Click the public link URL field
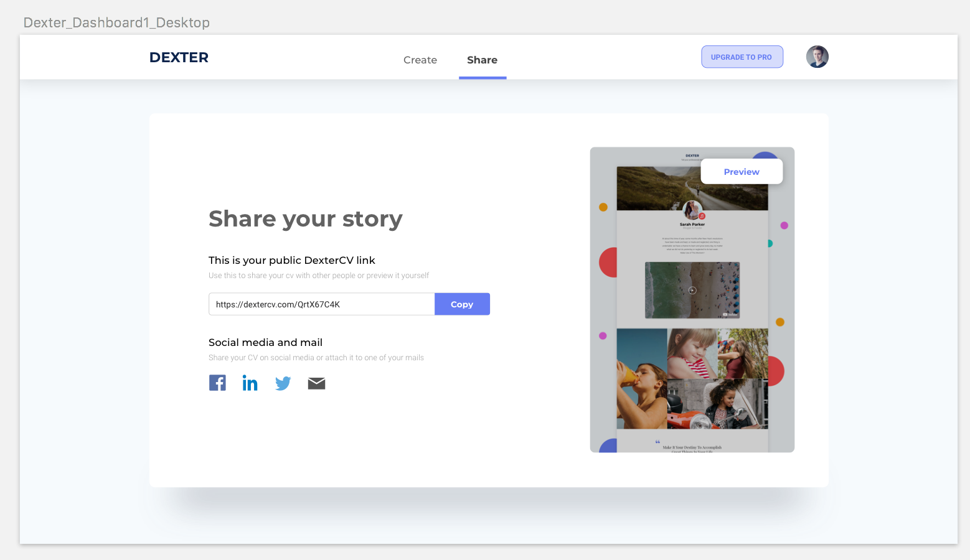 click(x=321, y=304)
